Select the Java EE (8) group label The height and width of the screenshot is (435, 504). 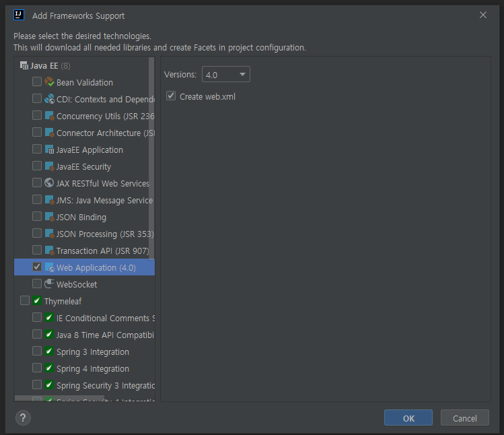click(50, 65)
